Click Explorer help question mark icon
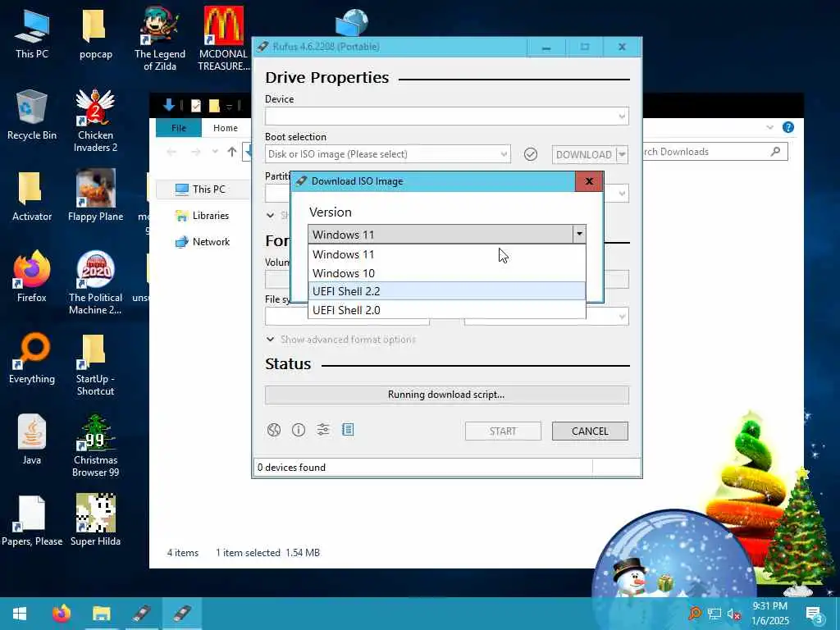840x630 pixels. [788, 127]
